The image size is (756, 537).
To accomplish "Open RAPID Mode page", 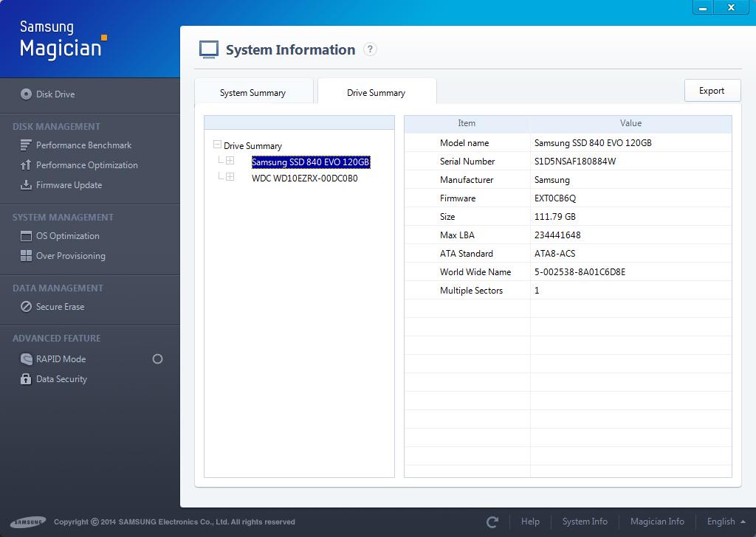I will [x=61, y=358].
